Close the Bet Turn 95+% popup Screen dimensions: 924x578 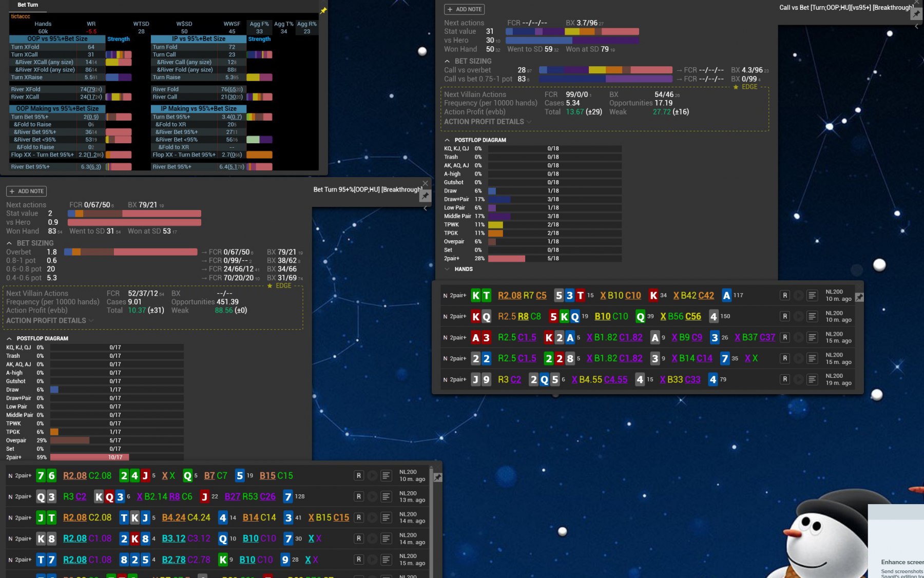(x=425, y=183)
